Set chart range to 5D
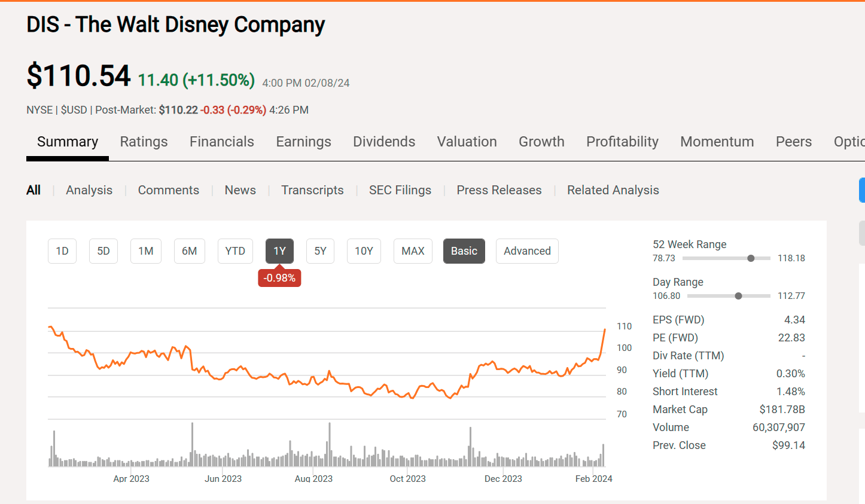 [x=103, y=251]
